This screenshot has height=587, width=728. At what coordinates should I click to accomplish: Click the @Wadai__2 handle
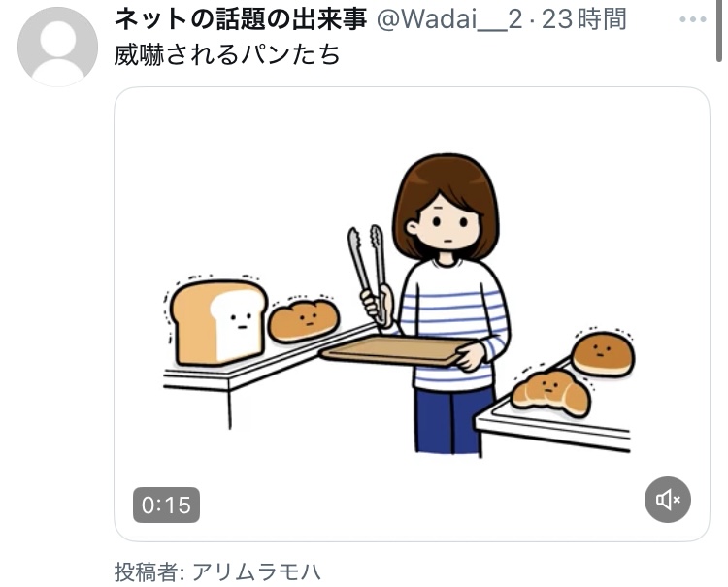coord(449,20)
